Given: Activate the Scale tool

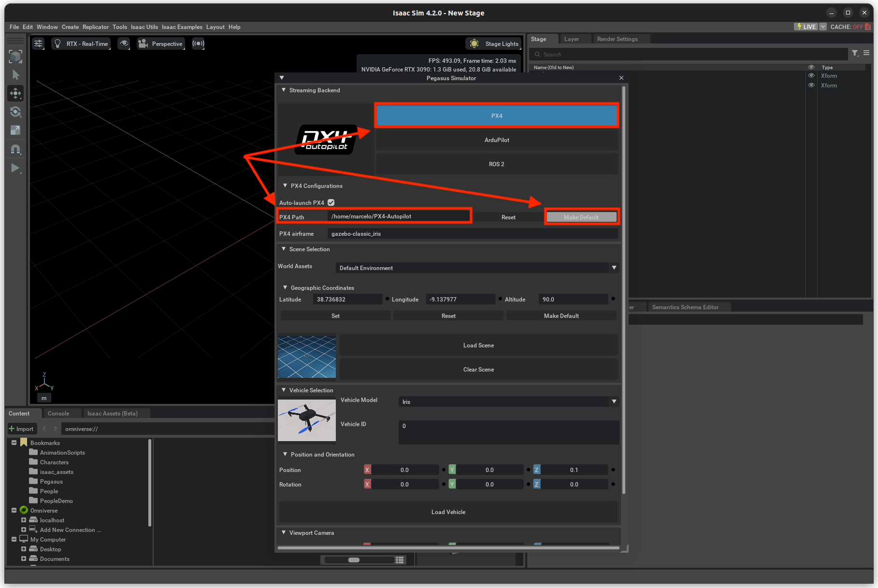Looking at the screenshot, I should (x=15, y=130).
